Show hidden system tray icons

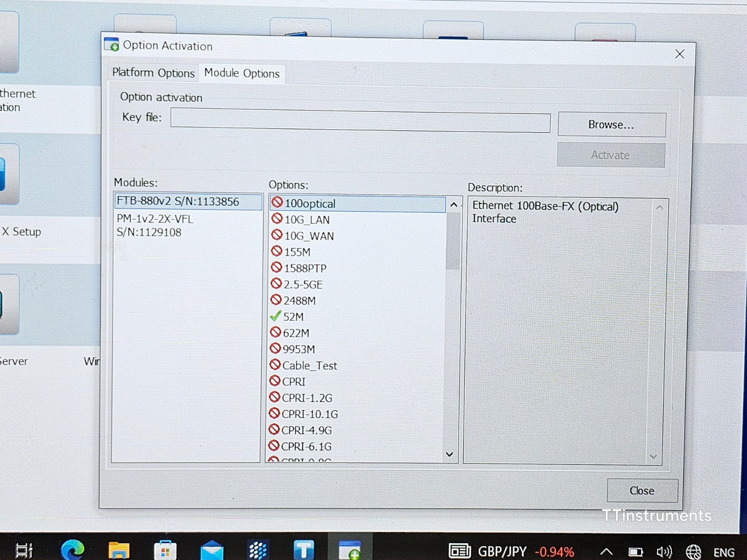(606, 552)
